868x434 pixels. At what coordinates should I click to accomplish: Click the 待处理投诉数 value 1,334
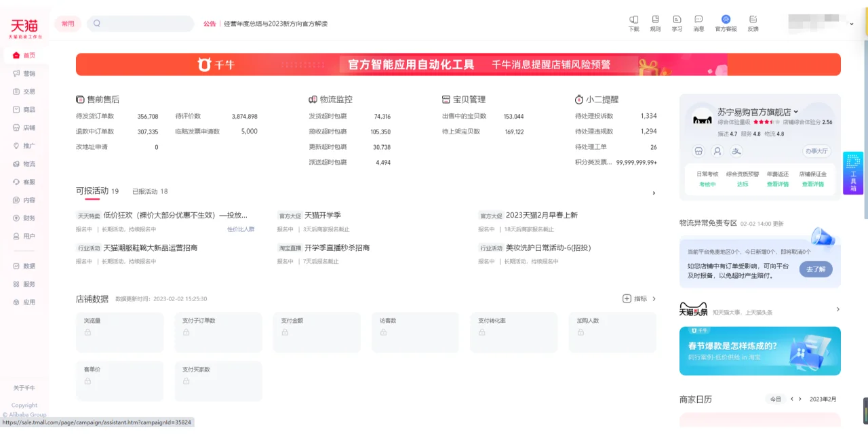[x=649, y=116]
